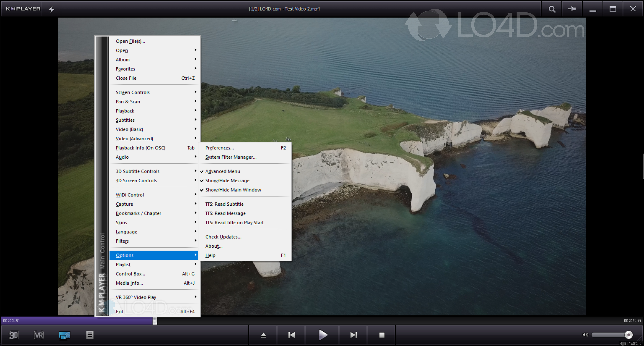644x346 pixels.
Task: Click the pin always-on-top icon
Action: click(572, 9)
